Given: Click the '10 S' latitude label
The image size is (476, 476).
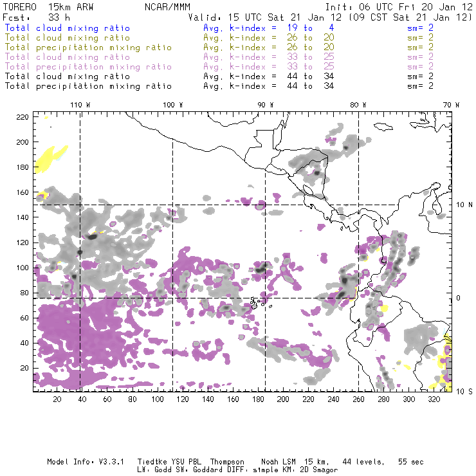Looking at the screenshot, I should tap(464, 391).
